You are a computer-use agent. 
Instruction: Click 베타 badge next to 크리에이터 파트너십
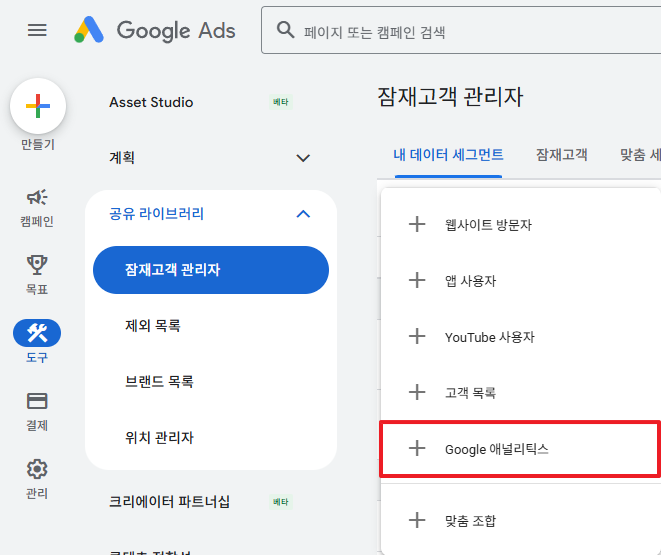[x=281, y=502]
